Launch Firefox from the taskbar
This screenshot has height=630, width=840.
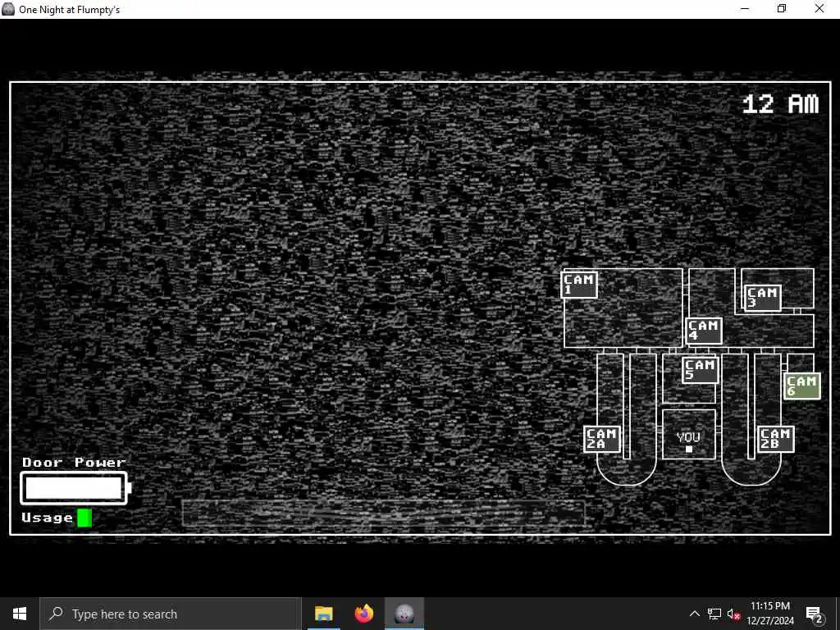(363, 614)
